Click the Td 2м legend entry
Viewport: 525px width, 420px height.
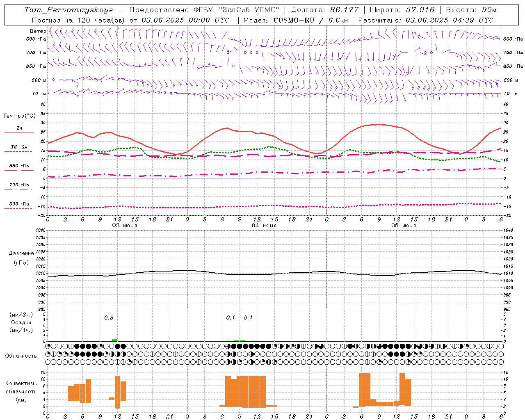(19, 147)
